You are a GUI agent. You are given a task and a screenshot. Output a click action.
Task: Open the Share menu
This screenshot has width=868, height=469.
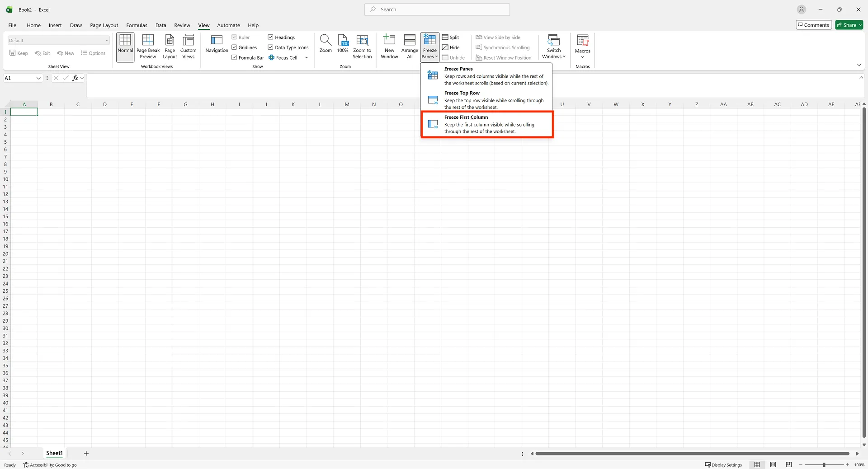[x=849, y=25]
